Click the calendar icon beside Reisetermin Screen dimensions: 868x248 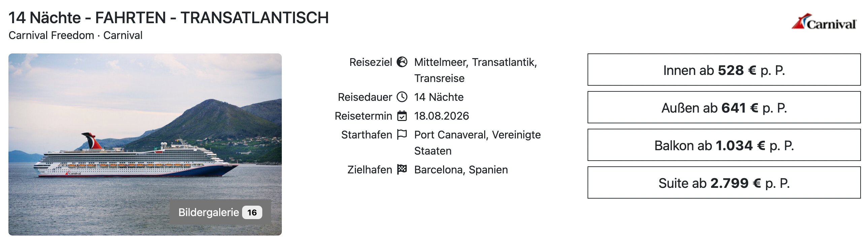[x=402, y=116]
